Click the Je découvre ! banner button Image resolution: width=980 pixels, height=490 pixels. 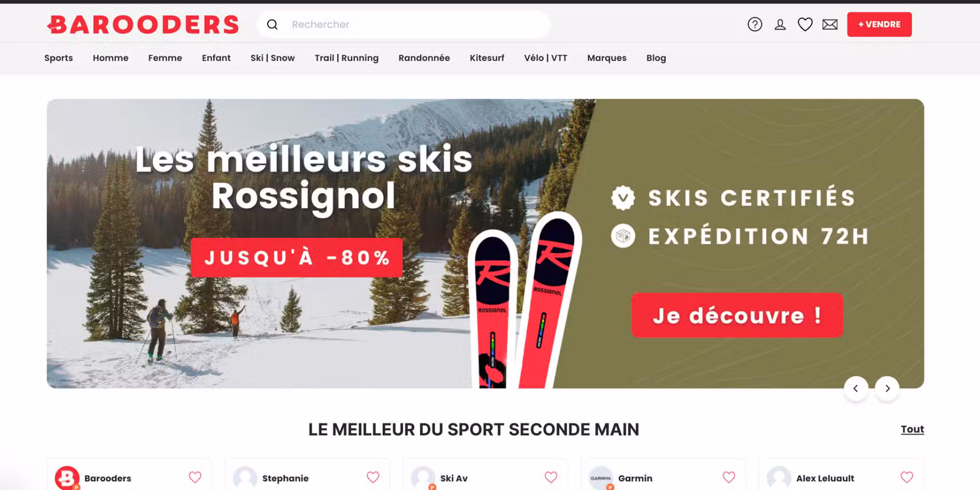click(737, 315)
